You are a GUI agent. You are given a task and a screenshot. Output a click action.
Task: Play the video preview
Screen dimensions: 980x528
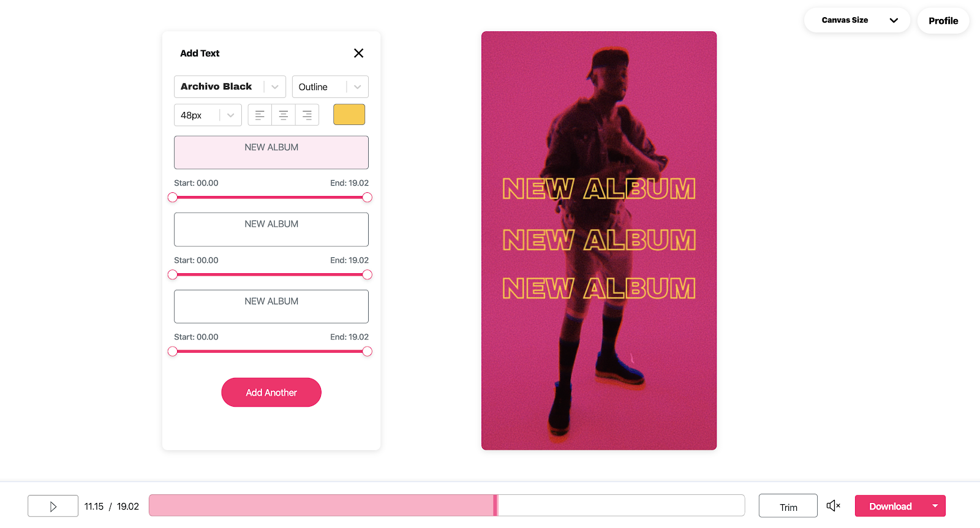point(53,507)
